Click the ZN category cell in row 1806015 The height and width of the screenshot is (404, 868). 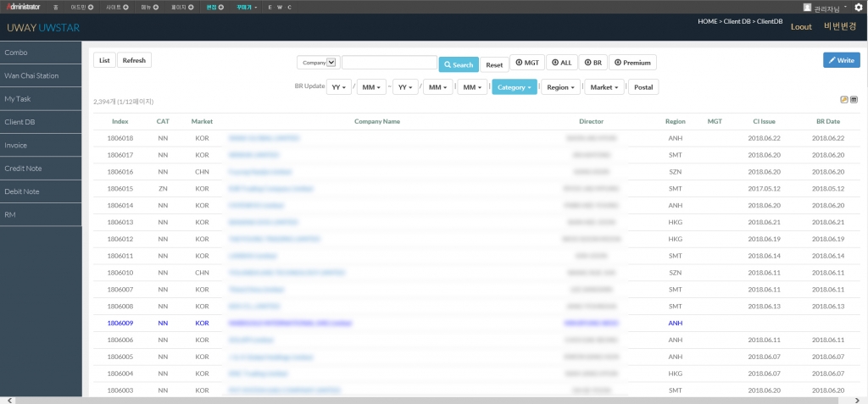click(x=163, y=189)
